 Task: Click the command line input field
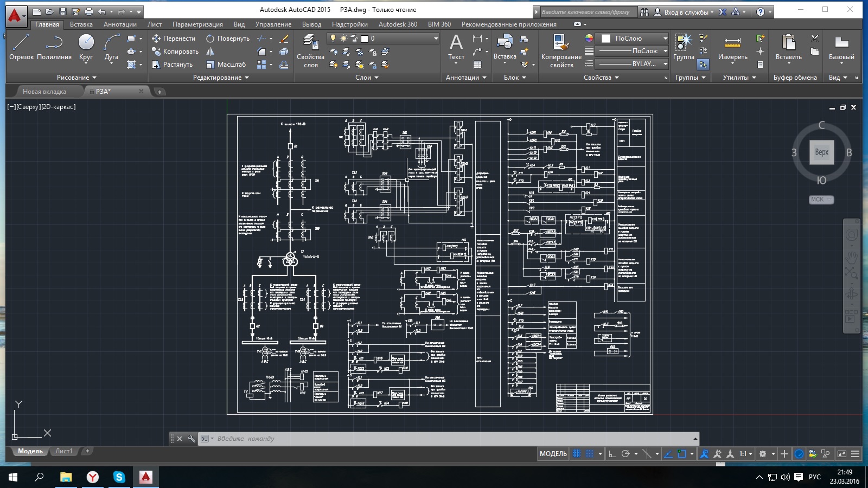[x=450, y=439]
